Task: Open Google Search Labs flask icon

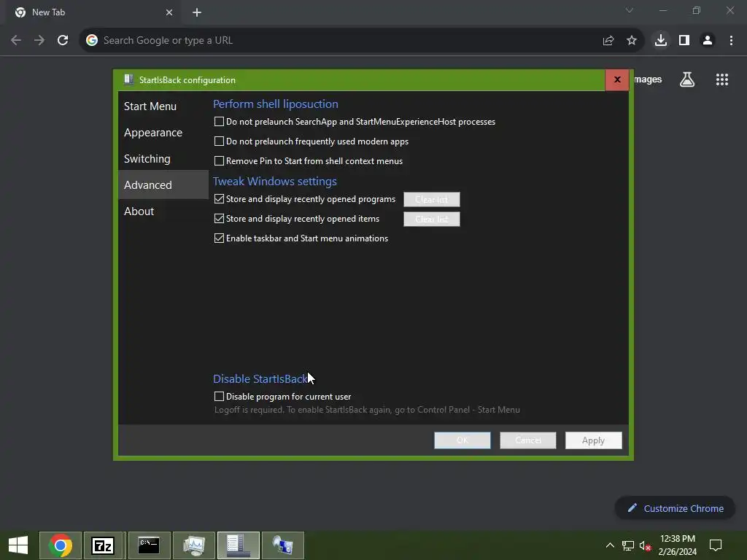Action: coord(687,79)
